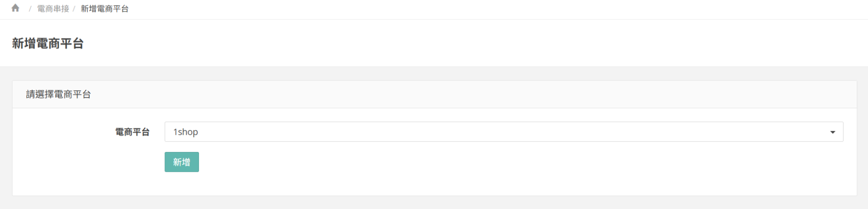Image resolution: width=868 pixels, height=209 pixels.
Task: Click the 電商平台 field label
Action: click(132, 132)
